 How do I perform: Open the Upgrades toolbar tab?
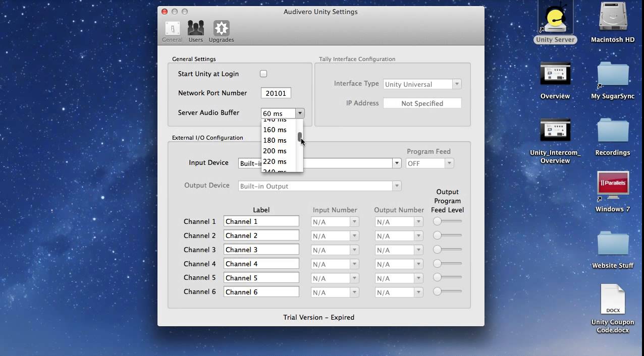[x=221, y=31]
